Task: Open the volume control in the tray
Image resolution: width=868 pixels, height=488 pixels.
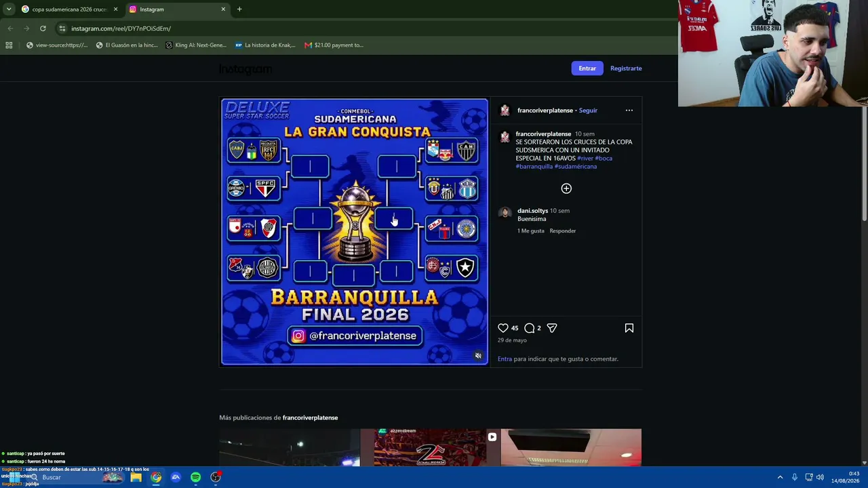Action: pyautogui.click(x=820, y=477)
